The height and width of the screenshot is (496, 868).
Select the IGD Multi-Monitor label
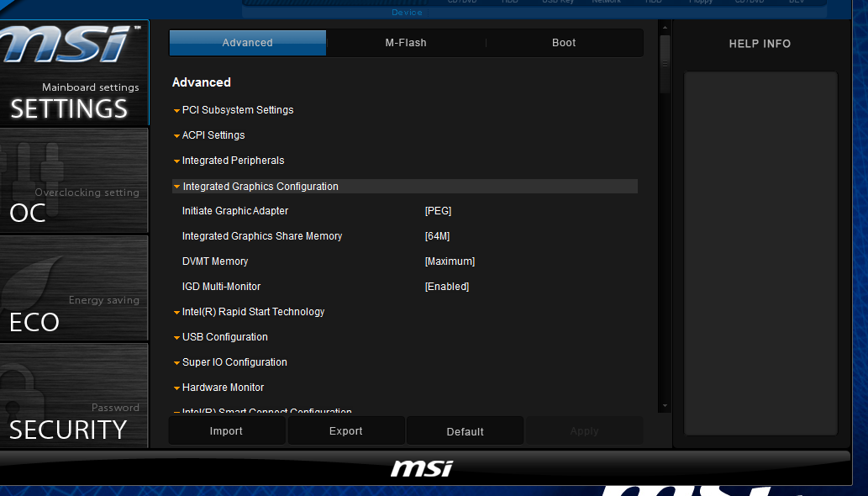222,287
